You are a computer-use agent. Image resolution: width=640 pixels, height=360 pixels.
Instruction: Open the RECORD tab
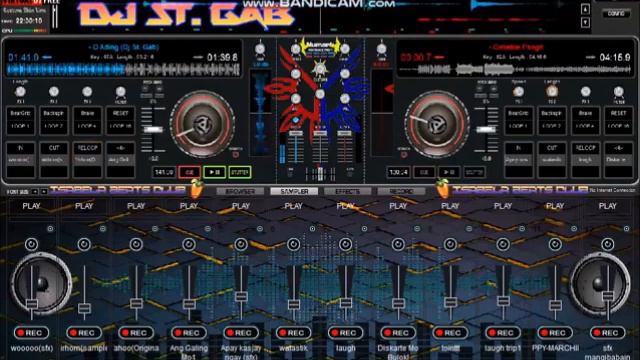pyautogui.click(x=401, y=191)
